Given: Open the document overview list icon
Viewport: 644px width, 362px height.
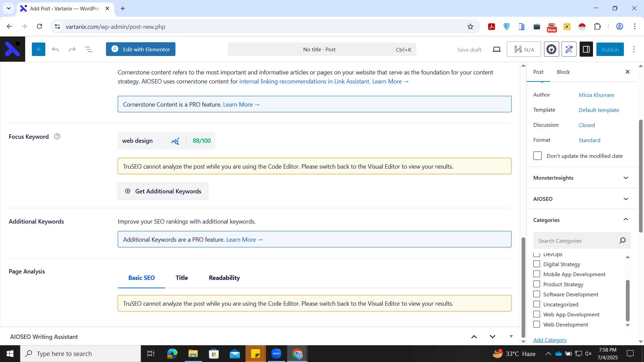Looking at the screenshot, I should coord(89,50).
